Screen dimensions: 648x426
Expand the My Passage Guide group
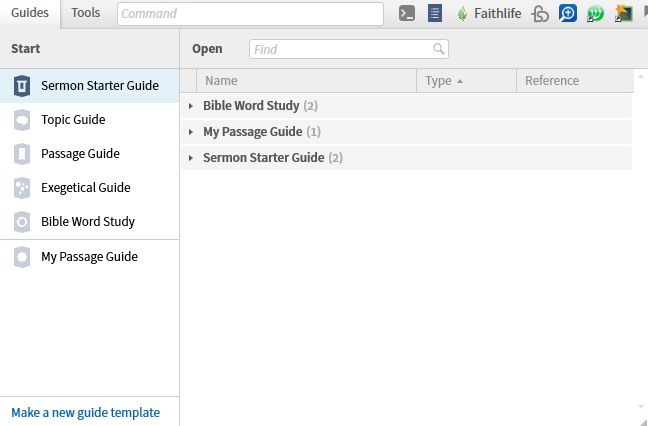[191, 132]
